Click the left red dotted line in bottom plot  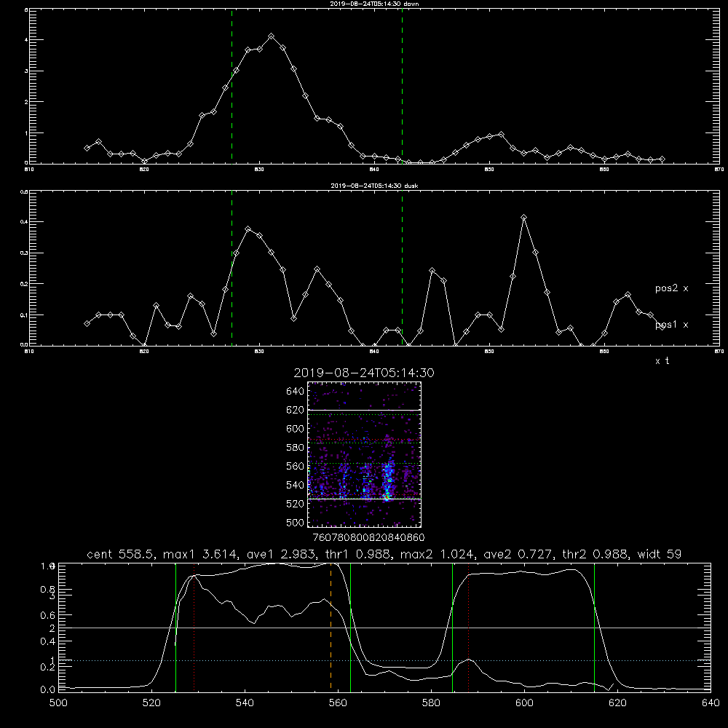pyautogui.click(x=194, y=628)
